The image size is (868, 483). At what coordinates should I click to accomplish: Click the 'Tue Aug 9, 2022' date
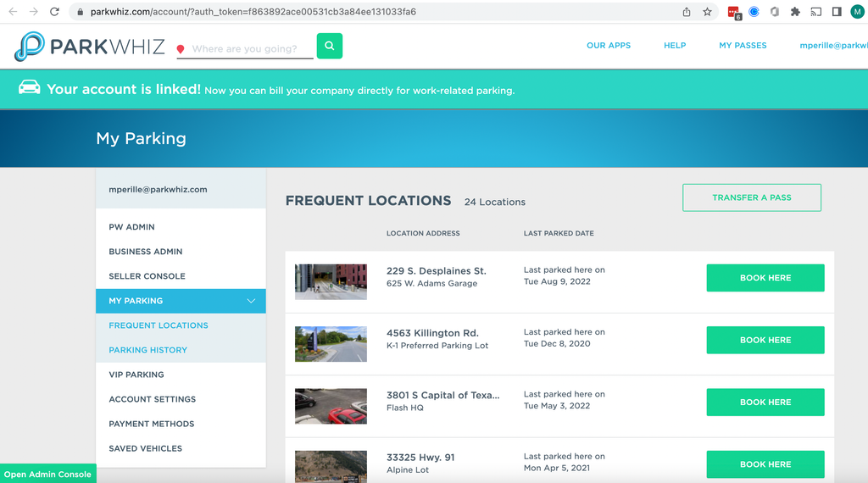click(x=557, y=281)
